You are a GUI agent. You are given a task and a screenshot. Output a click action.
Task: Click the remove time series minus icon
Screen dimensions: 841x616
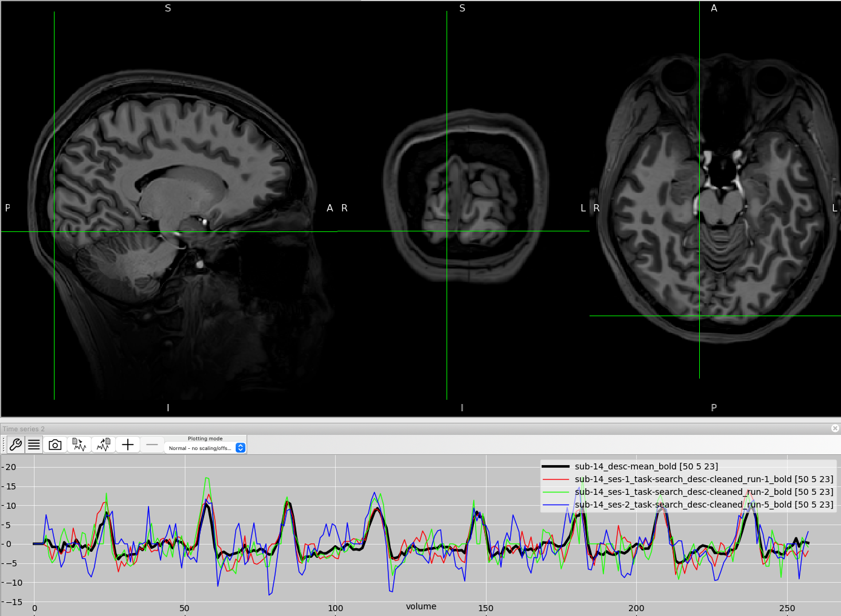[152, 445]
